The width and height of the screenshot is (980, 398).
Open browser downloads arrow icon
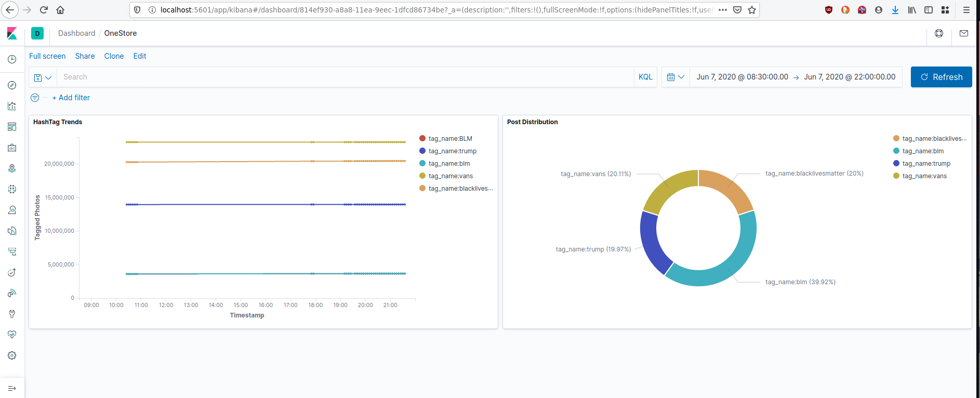click(895, 10)
